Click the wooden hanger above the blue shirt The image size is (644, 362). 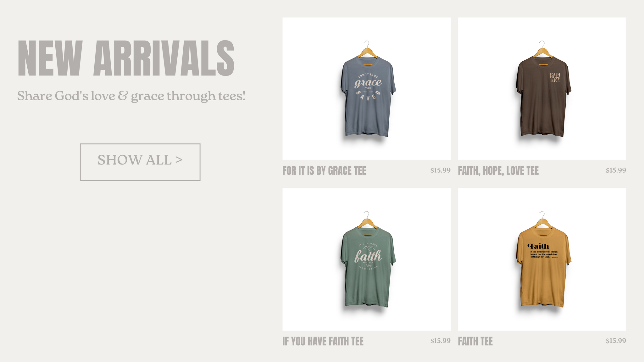[x=367, y=51]
